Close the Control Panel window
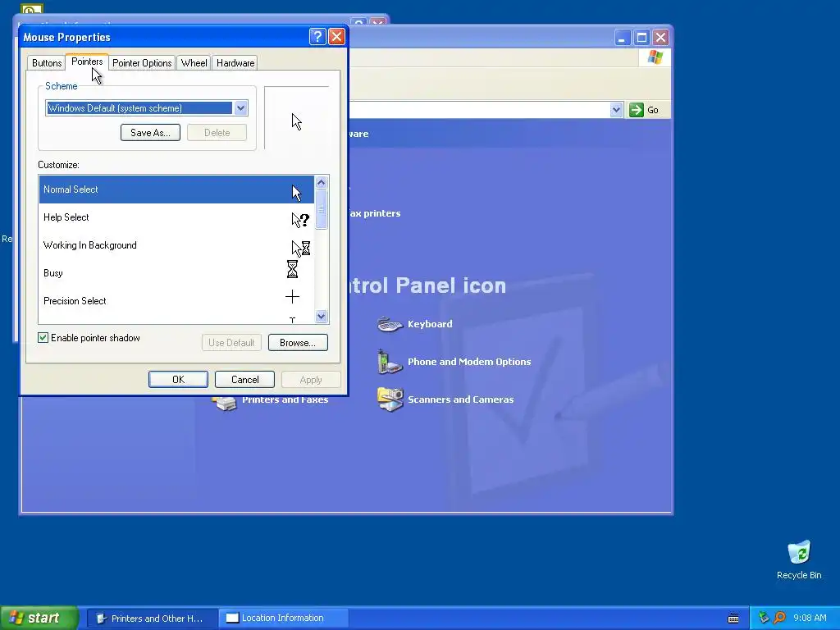Viewport: 840px width, 630px height. [x=660, y=38]
